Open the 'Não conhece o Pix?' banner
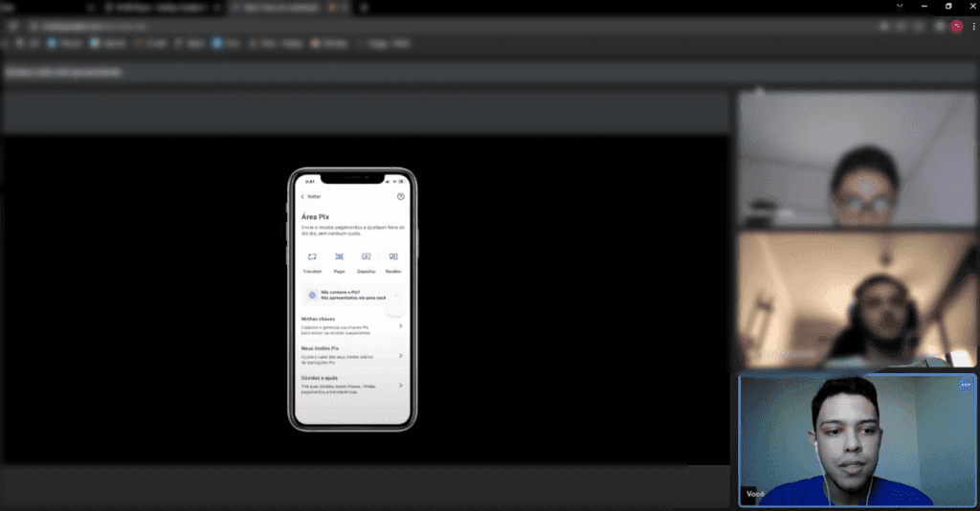Viewport: 980px width, 511px height. point(352,295)
